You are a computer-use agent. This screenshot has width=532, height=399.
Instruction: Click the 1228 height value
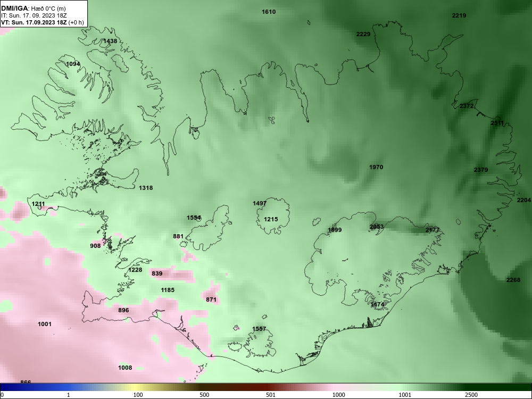pos(135,270)
